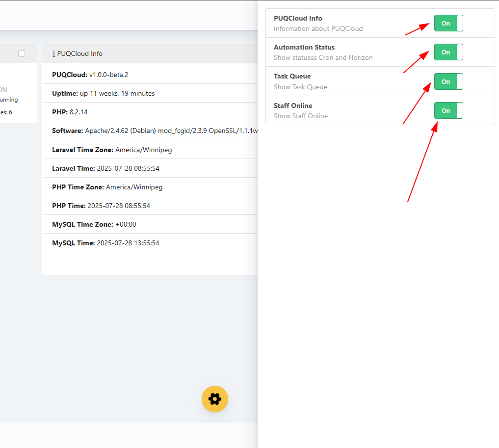Click the MySQL Time Zone +00:00 row
Viewport: 499px width, 448px height.
point(151,224)
